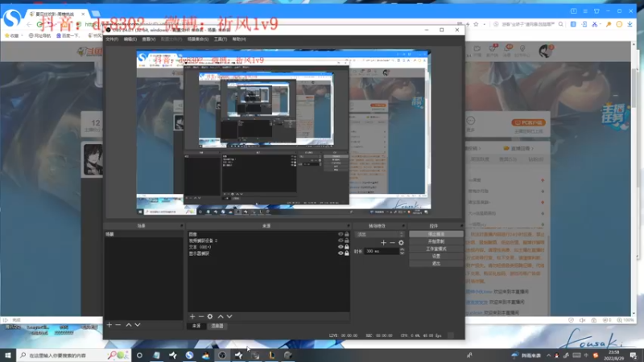This screenshot has height=362, width=644.
Task: Remove the transition with the minus icon
Action: click(x=392, y=243)
